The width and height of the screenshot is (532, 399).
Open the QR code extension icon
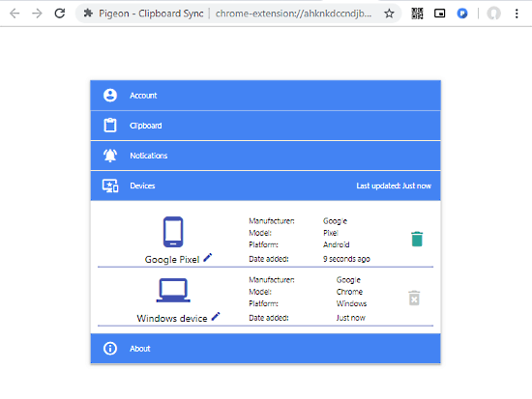(417, 14)
